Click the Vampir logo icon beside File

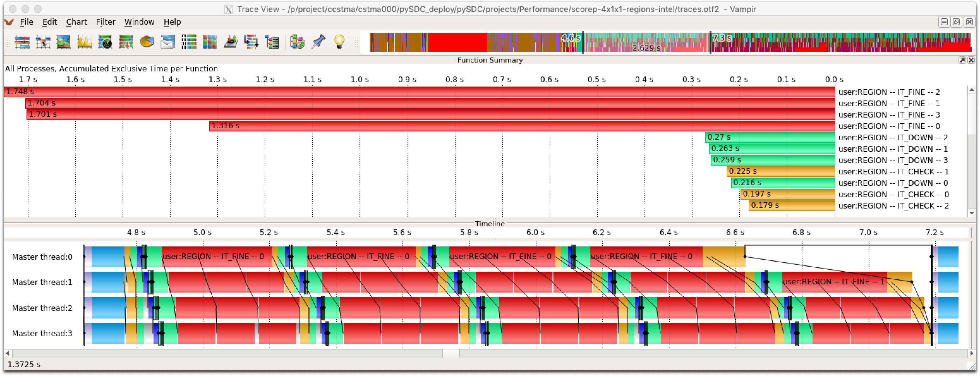point(9,22)
